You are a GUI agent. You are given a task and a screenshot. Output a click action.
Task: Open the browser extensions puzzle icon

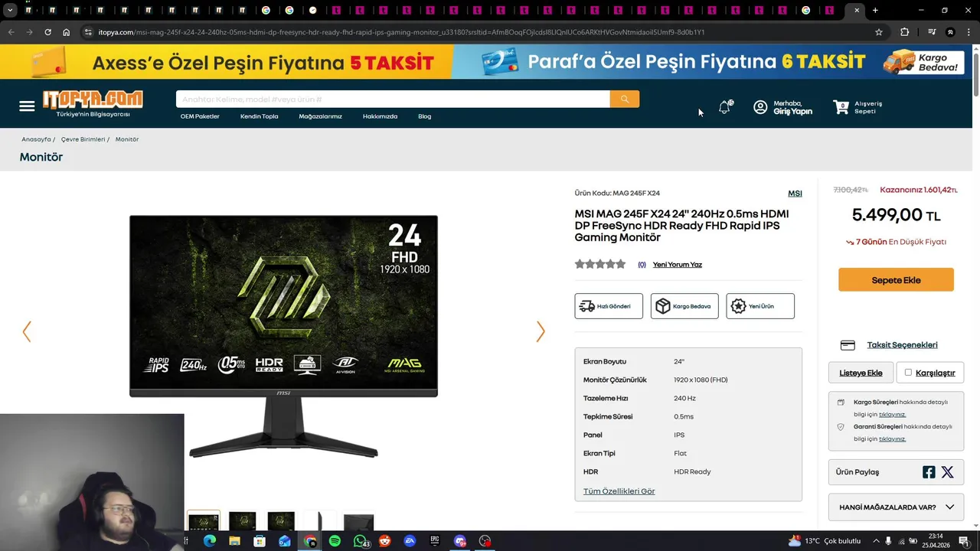pyautogui.click(x=905, y=32)
